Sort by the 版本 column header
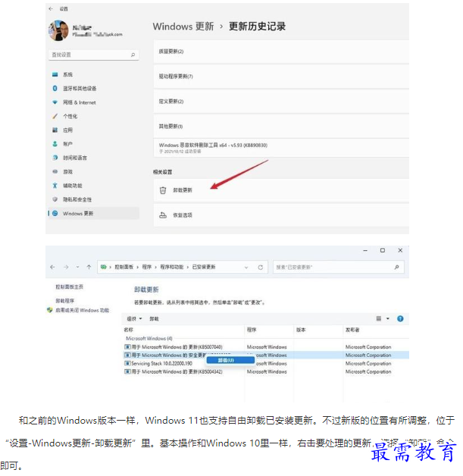 point(318,330)
